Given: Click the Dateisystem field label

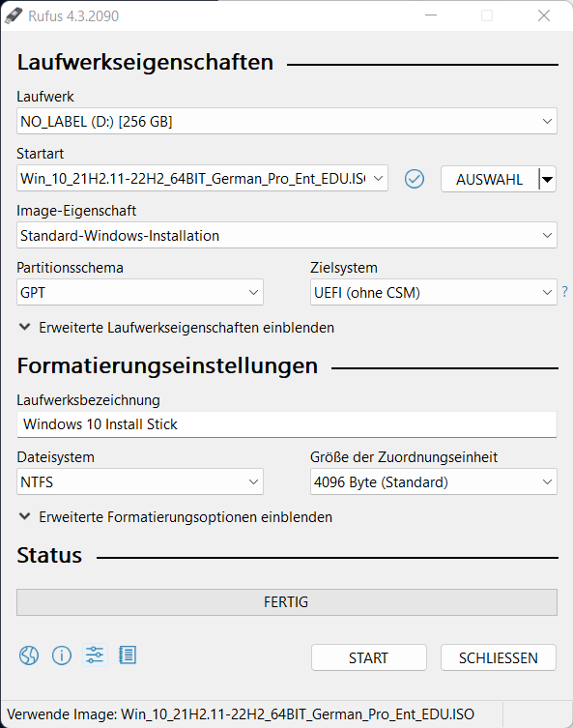Looking at the screenshot, I should pyautogui.click(x=55, y=457).
